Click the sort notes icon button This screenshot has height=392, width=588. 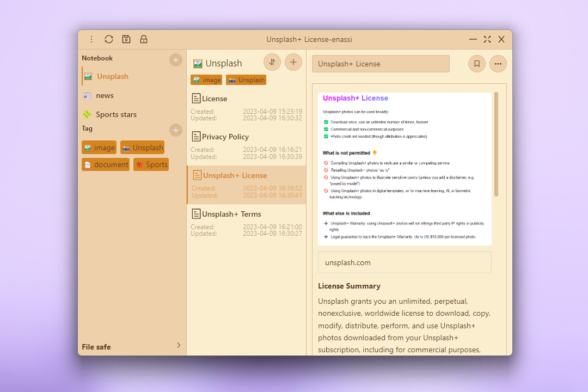pyautogui.click(x=272, y=62)
